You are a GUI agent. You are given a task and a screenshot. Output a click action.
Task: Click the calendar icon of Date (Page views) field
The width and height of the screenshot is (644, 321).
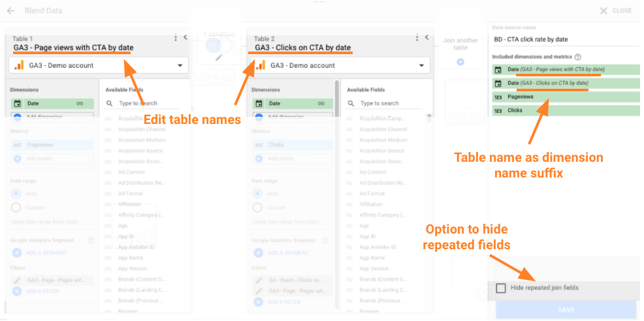click(x=498, y=70)
